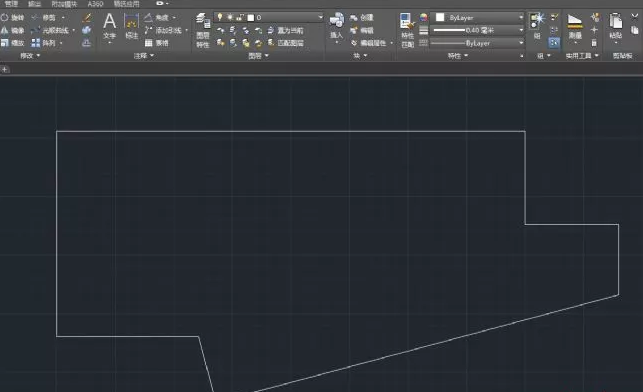Switch to the A360 ribbon tab
Image resolution: width=643 pixels, height=392 pixels.
[95, 4]
